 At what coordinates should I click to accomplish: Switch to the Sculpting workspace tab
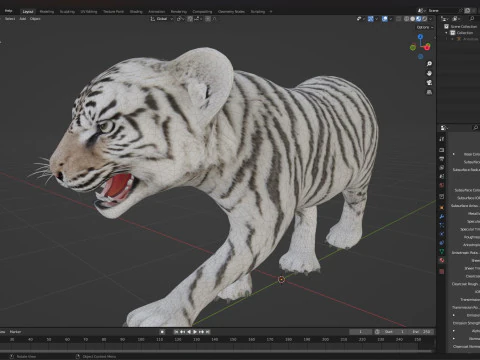click(67, 12)
